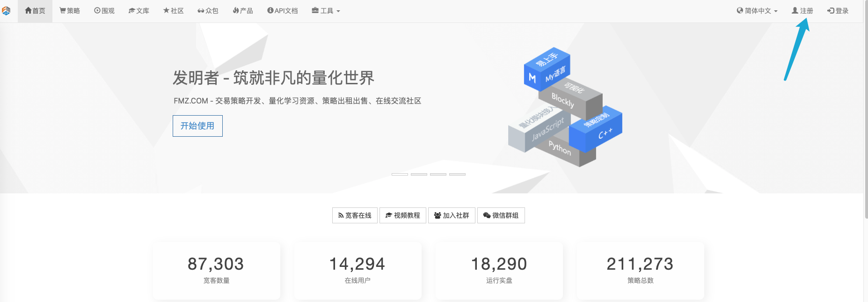Open 宽客在线 RSS feed button
Screen dimensions: 868x302
355,215
